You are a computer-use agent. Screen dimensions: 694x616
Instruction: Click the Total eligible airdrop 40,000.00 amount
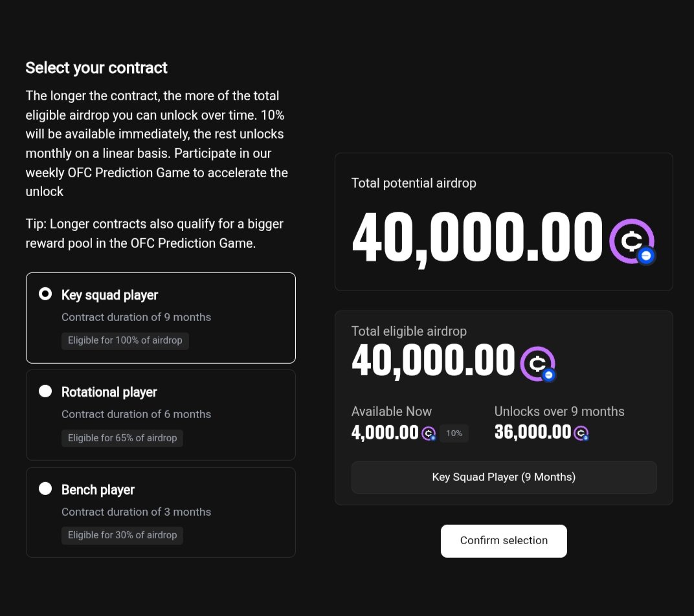pyautogui.click(x=432, y=361)
